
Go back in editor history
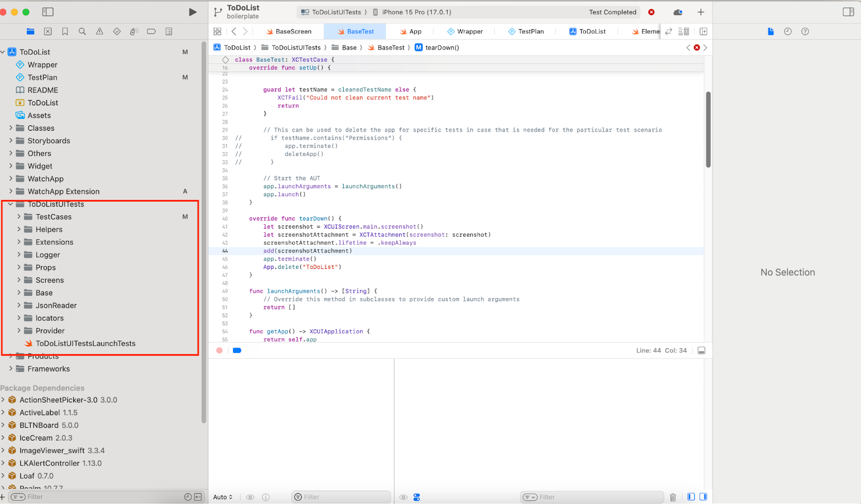234,32
